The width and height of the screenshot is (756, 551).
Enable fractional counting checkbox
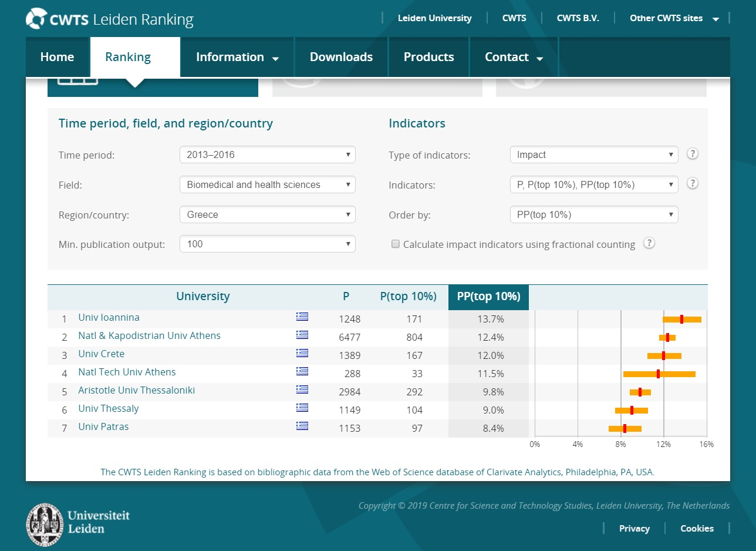click(396, 244)
